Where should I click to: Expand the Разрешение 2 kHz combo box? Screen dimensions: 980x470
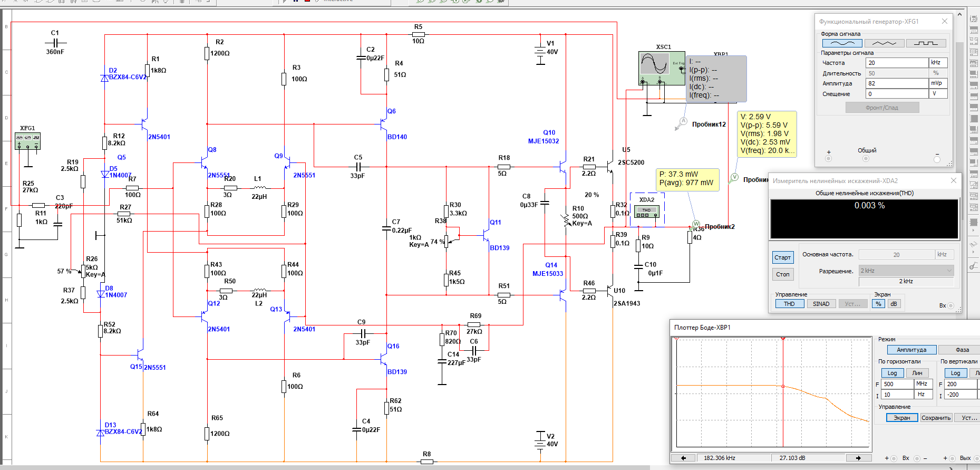pos(906,271)
